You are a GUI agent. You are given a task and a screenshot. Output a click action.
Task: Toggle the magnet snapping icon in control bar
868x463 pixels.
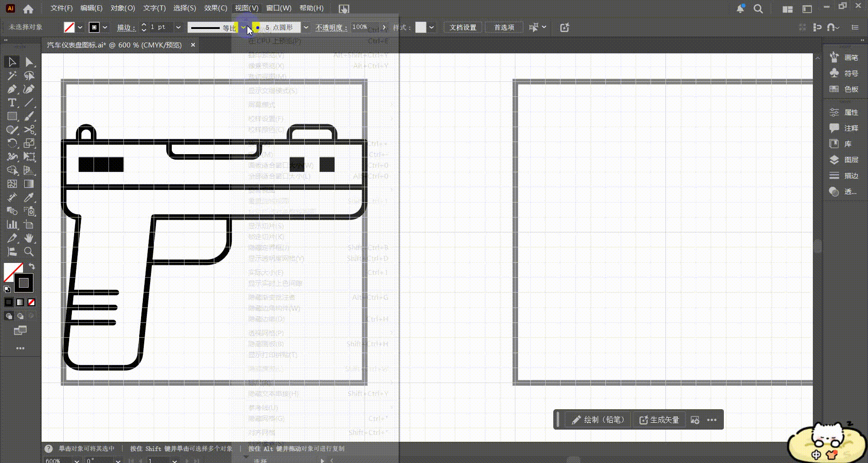(x=831, y=27)
